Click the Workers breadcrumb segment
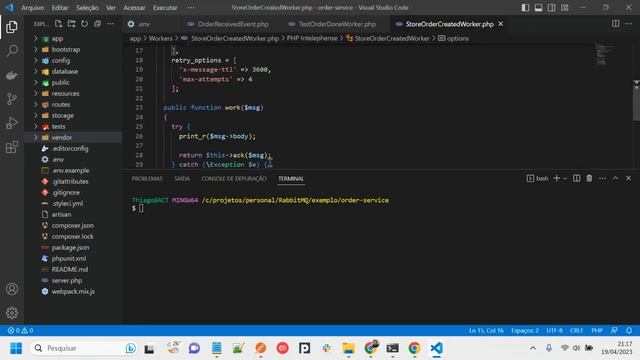The image size is (640, 360). [x=160, y=38]
